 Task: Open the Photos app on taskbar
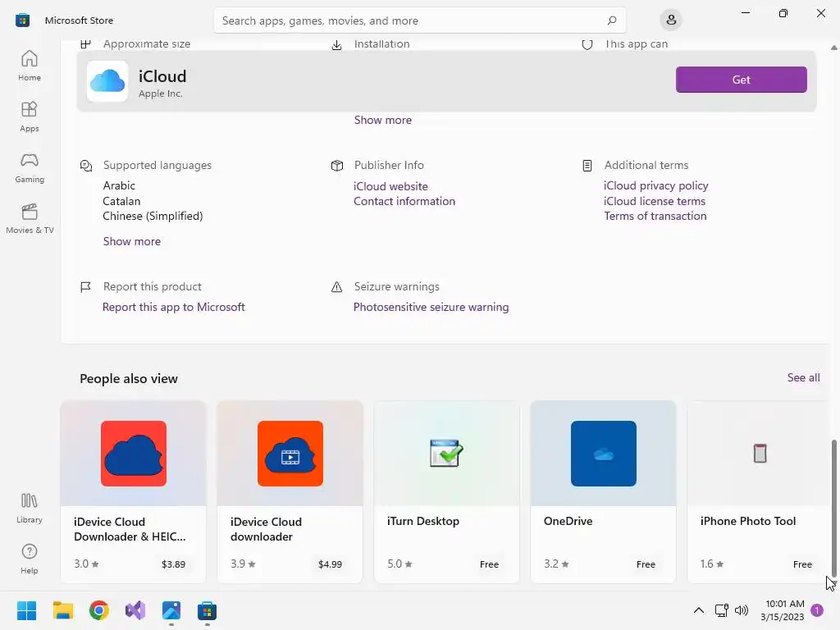[x=171, y=610]
